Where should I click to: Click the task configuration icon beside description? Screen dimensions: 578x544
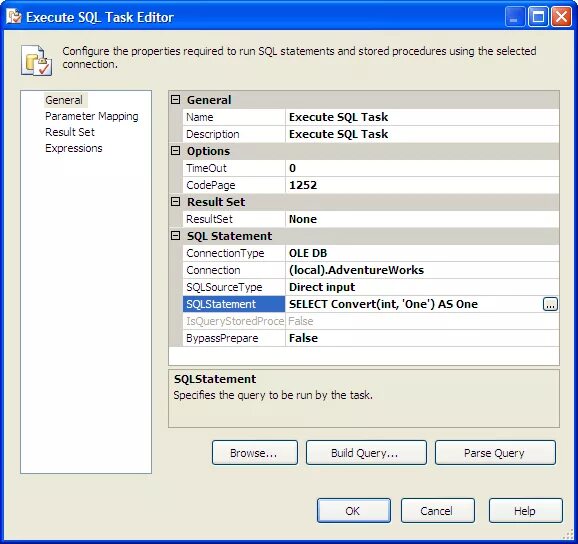pos(36,60)
